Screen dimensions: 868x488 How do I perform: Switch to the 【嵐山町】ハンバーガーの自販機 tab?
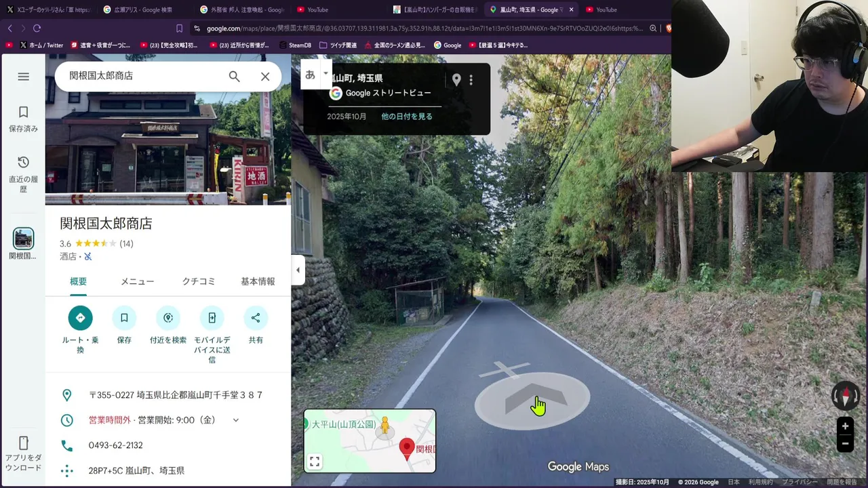(x=435, y=9)
